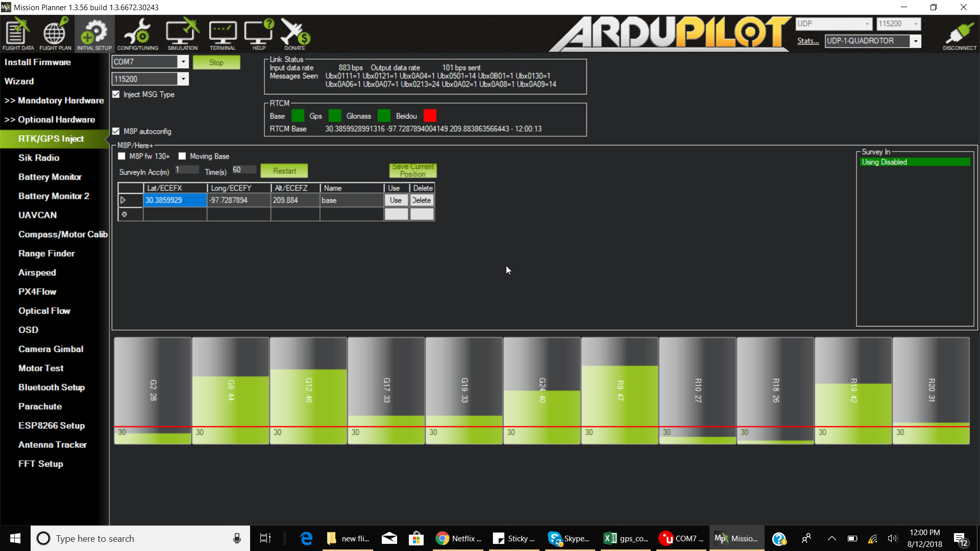Viewport: 980px width, 551px height.
Task: Click the Save Current Position button
Action: [x=412, y=170]
